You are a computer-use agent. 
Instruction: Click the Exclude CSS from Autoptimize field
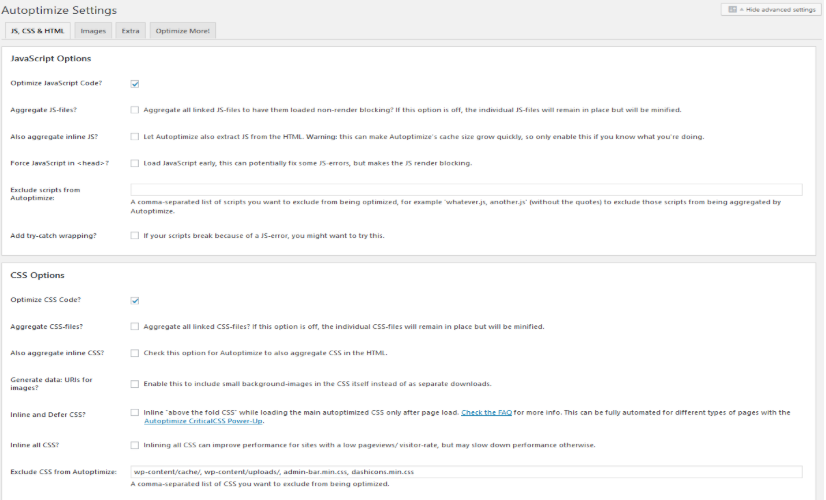pyautogui.click(x=466, y=472)
